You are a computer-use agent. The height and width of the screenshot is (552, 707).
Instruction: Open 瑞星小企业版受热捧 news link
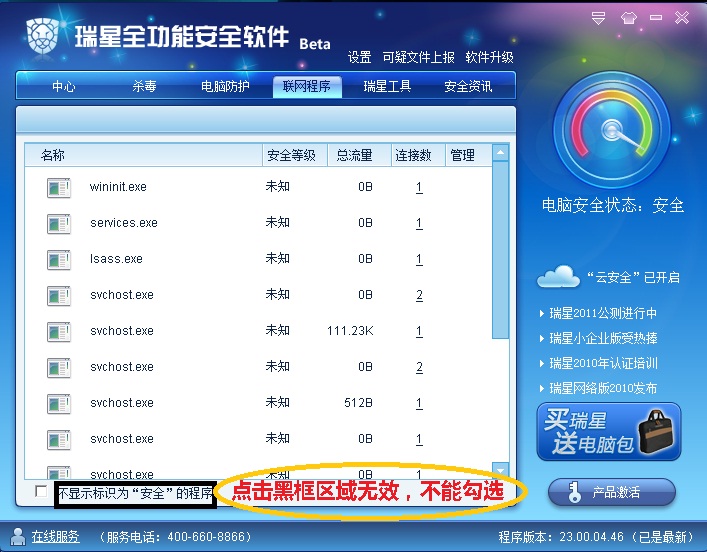(603, 338)
